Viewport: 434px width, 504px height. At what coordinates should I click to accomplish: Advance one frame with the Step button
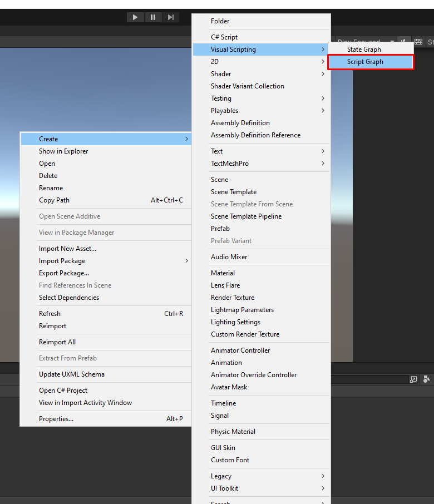(x=171, y=17)
